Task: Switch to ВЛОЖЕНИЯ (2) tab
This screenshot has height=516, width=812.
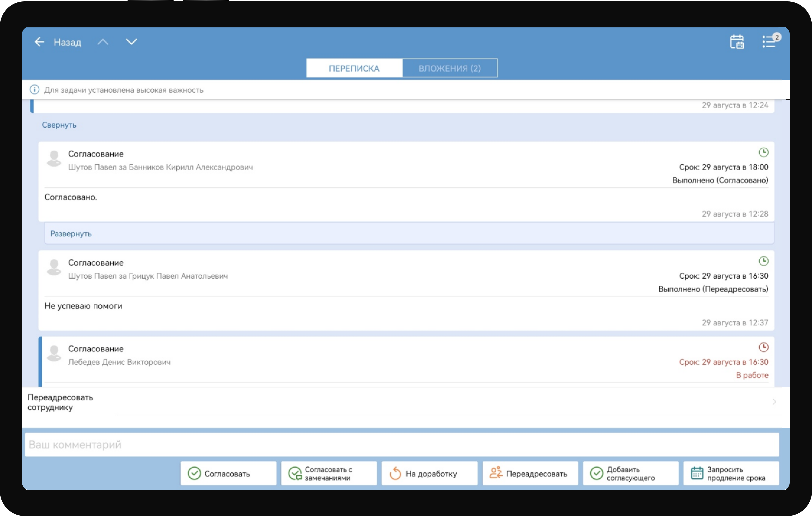Action: pyautogui.click(x=450, y=68)
